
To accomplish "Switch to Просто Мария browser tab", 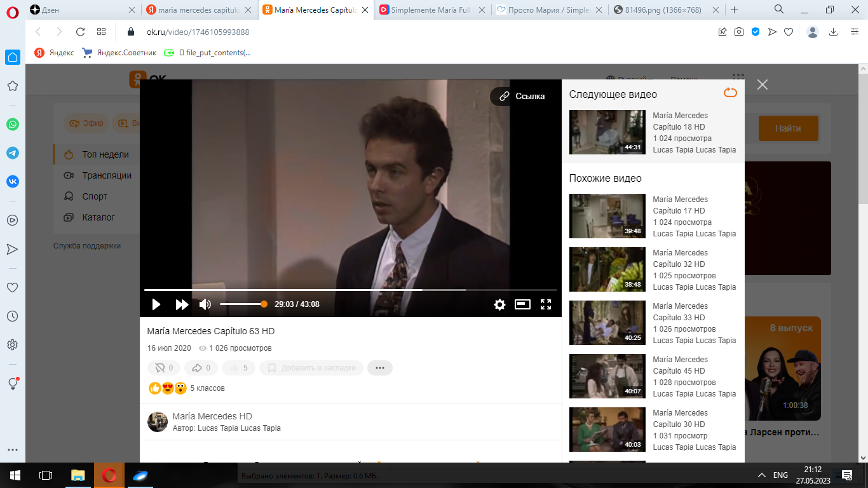I will point(549,10).
